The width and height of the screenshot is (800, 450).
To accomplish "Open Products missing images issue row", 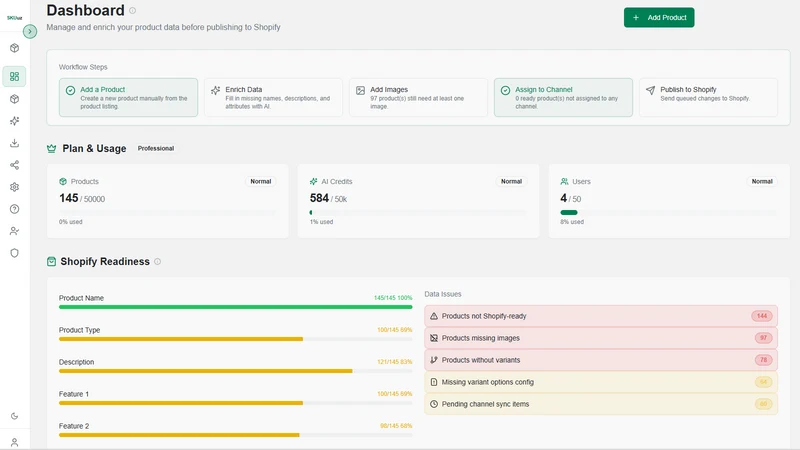I will pyautogui.click(x=601, y=338).
